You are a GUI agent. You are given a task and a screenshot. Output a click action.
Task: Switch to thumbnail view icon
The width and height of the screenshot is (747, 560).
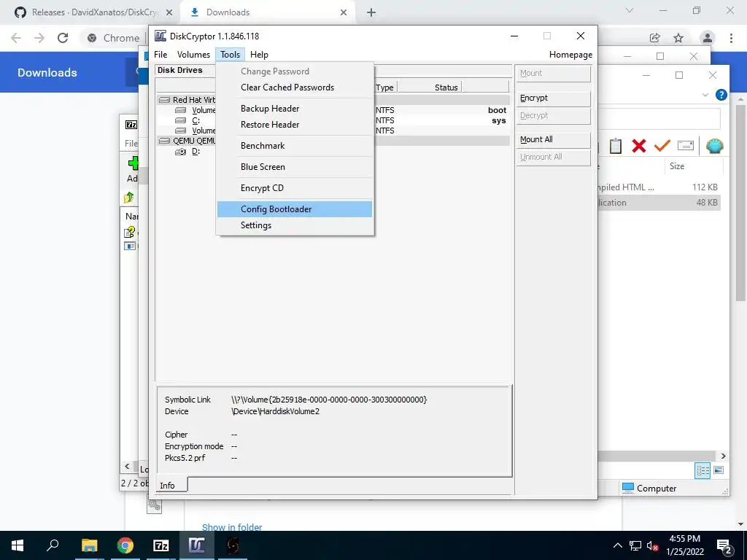click(719, 470)
